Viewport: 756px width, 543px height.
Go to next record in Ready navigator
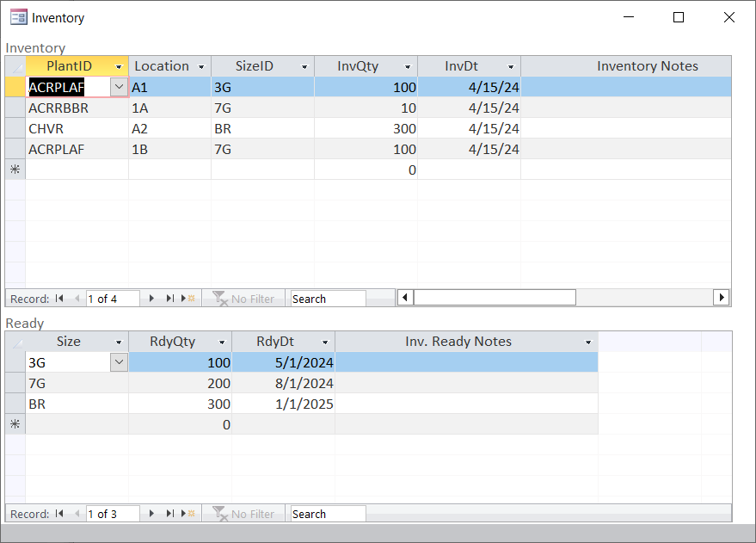point(152,514)
